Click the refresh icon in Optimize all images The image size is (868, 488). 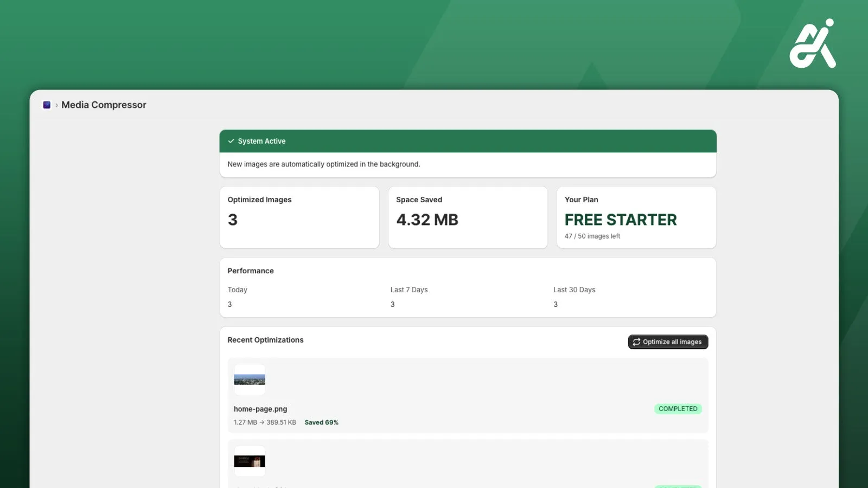coord(636,342)
